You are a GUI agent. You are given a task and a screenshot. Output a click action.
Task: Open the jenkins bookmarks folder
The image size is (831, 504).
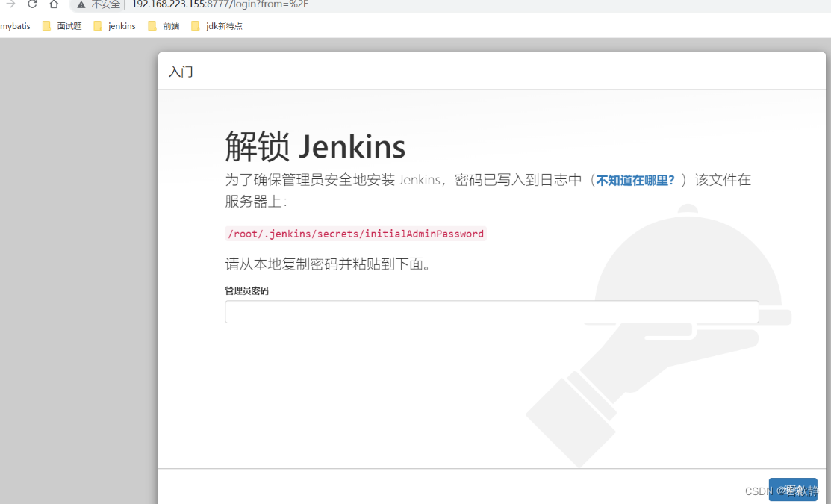click(x=118, y=25)
